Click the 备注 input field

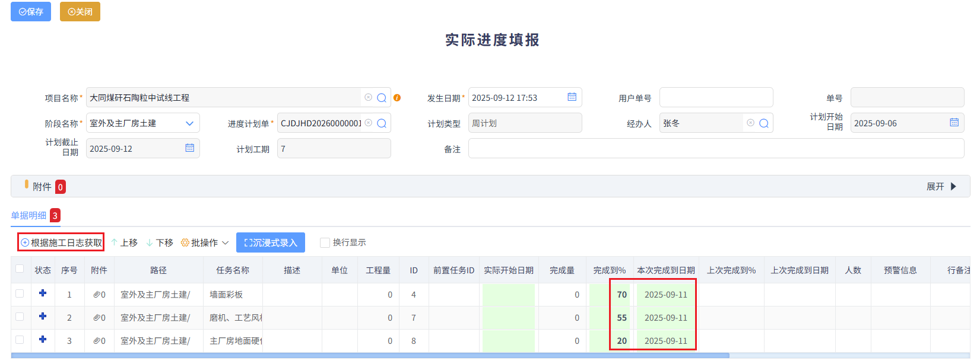(716, 148)
